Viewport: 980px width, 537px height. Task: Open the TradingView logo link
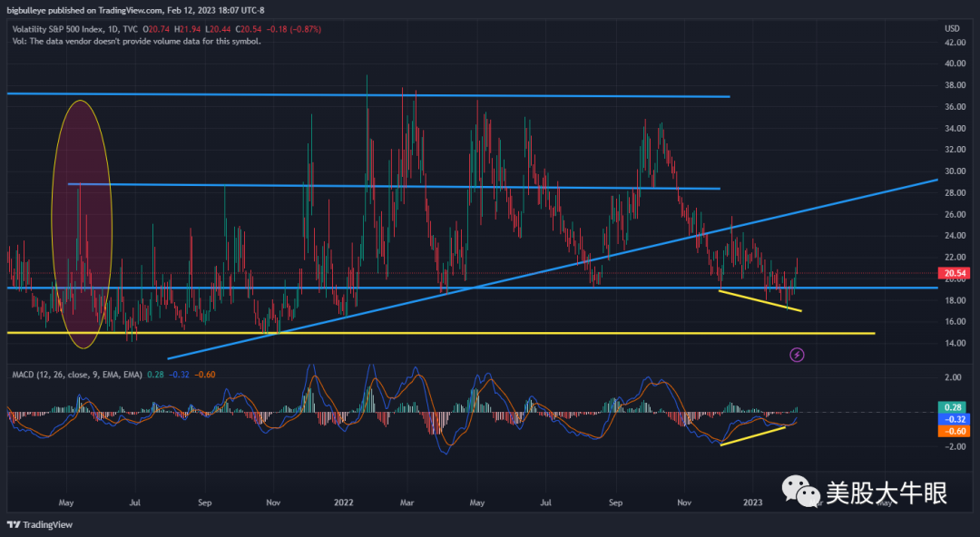click(39, 524)
